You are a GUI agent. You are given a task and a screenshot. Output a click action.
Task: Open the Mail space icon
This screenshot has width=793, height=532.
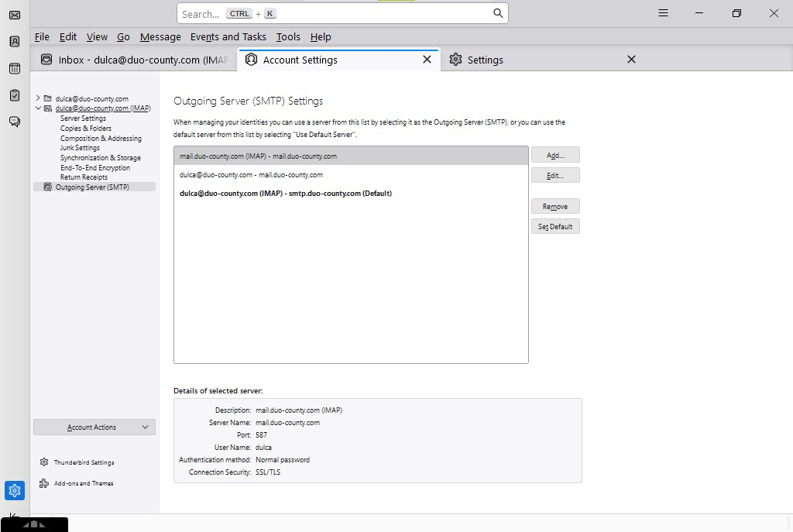[x=14, y=15]
